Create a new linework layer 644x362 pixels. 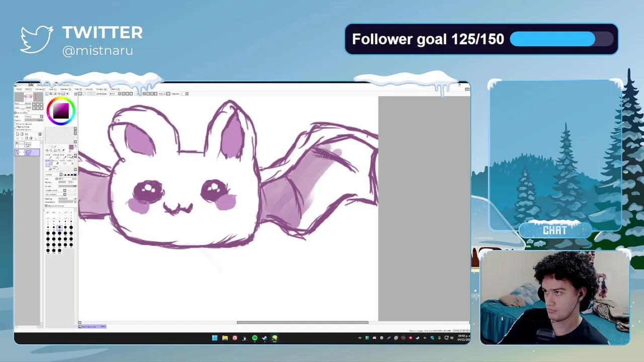(22, 134)
